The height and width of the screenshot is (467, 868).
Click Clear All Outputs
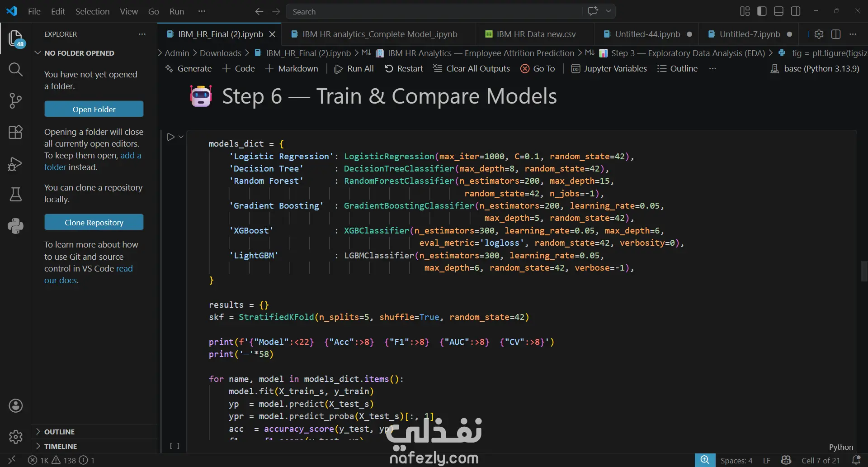471,69
